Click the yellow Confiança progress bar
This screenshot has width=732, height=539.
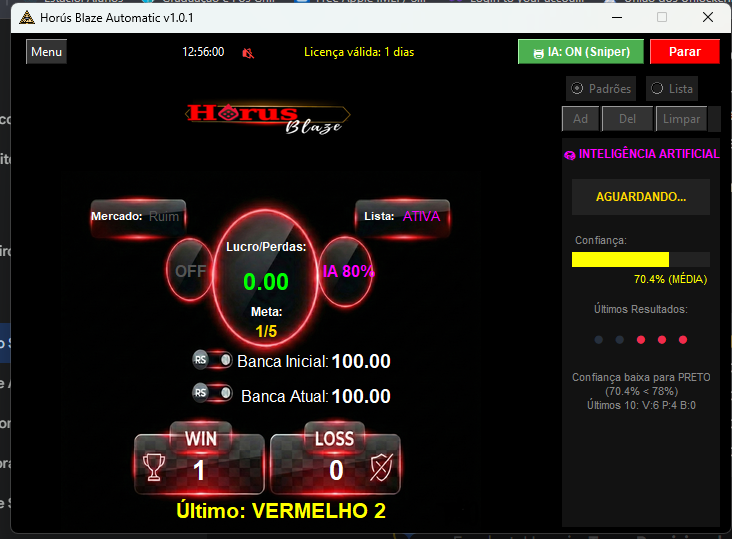[x=640, y=259]
